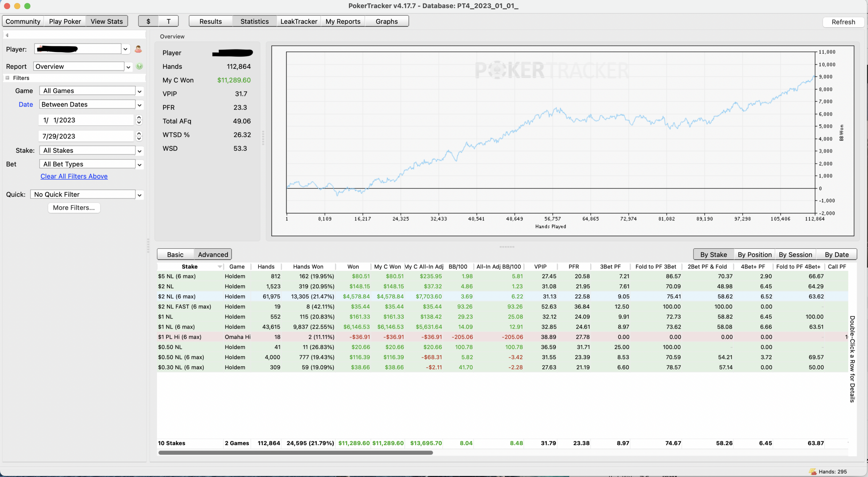Select the $0.30 NL (6 max) row
The width and height of the screenshot is (868, 477).
pyautogui.click(x=502, y=367)
